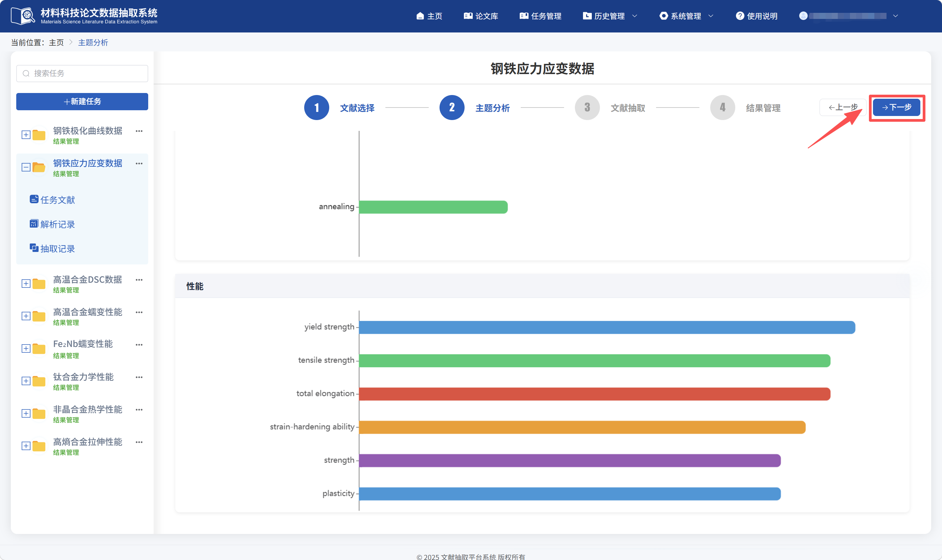Open the more menu for Fe₂Nb蠕变性能
The image size is (942, 560).
(139, 345)
